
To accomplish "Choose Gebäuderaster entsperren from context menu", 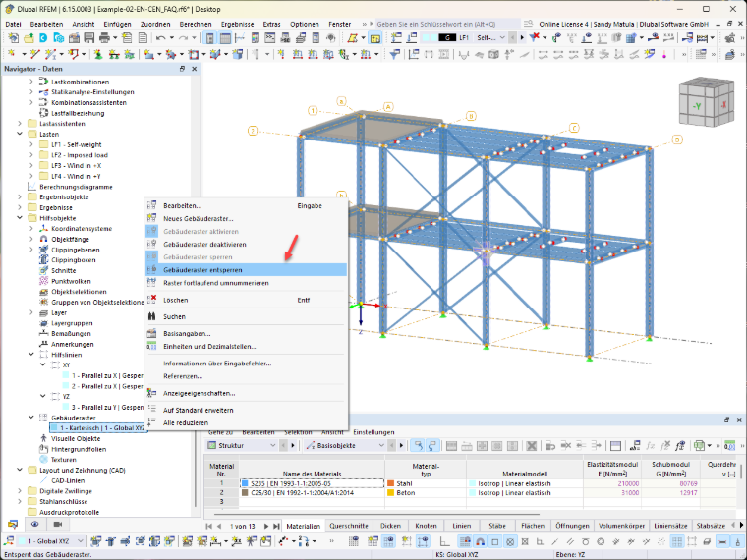I will click(246, 270).
